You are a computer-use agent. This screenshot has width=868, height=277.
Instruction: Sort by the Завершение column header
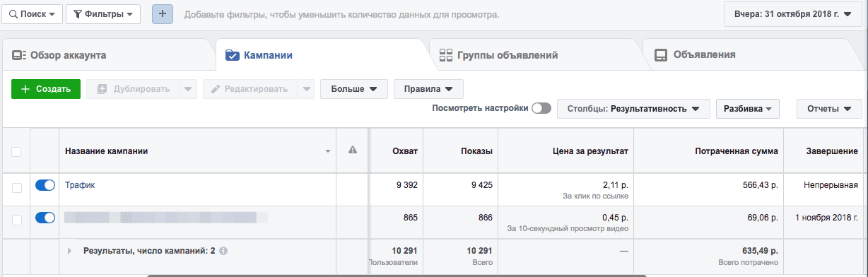pos(832,151)
